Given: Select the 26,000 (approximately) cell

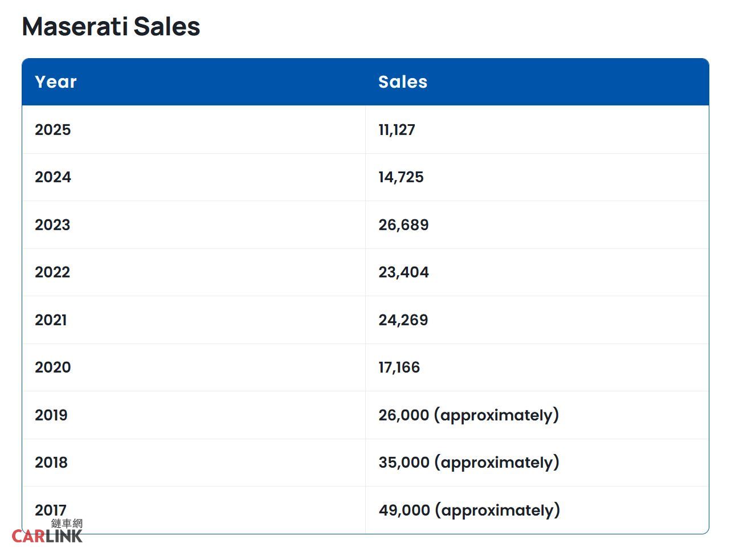Looking at the screenshot, I should [x=468, y=415].
